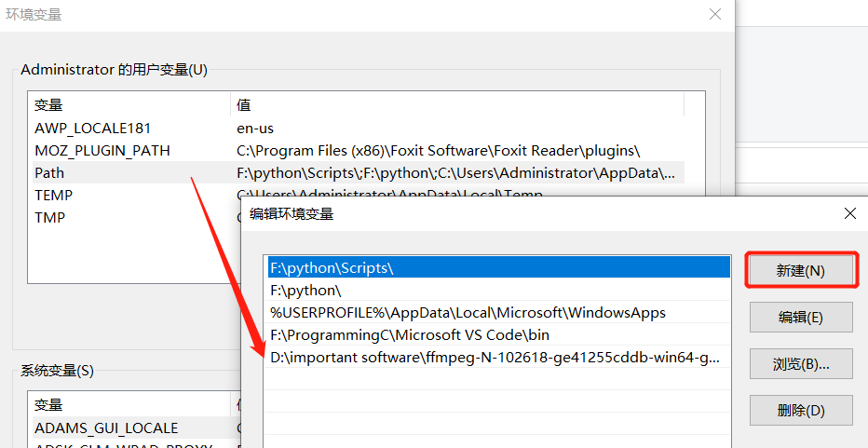The image size is (868, 448).
Task: Click the 变量 header in user variables
Action: [48, 104]
